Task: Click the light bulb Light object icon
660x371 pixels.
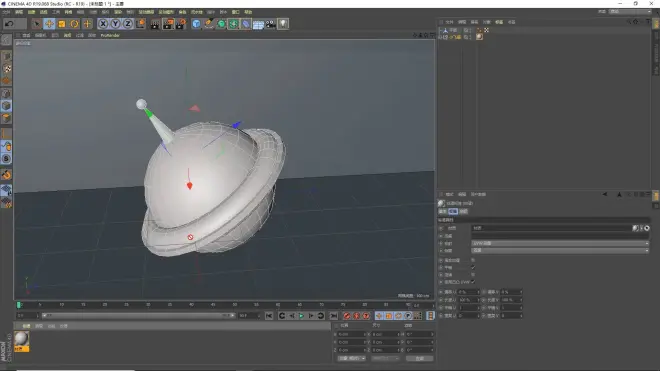Action: click(283, 24)
